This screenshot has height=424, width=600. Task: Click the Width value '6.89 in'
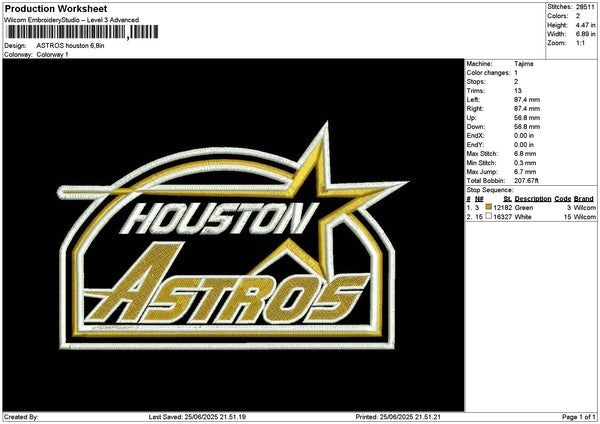585,34
